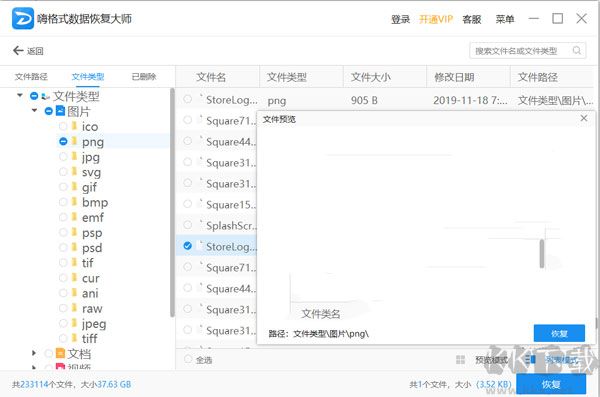Click 恢复 button in preview popup

[559, 333]
